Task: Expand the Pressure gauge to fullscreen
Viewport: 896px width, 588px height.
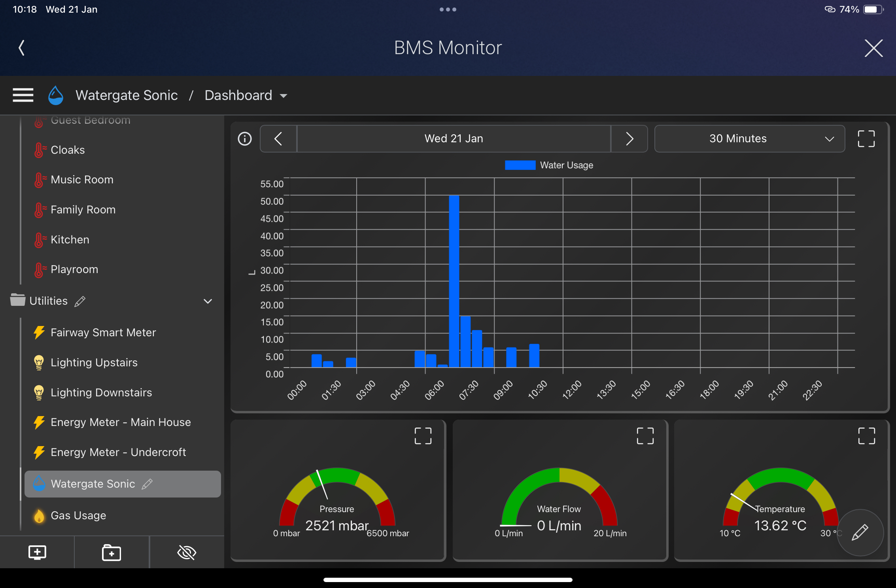Action: tap(423, 436)
